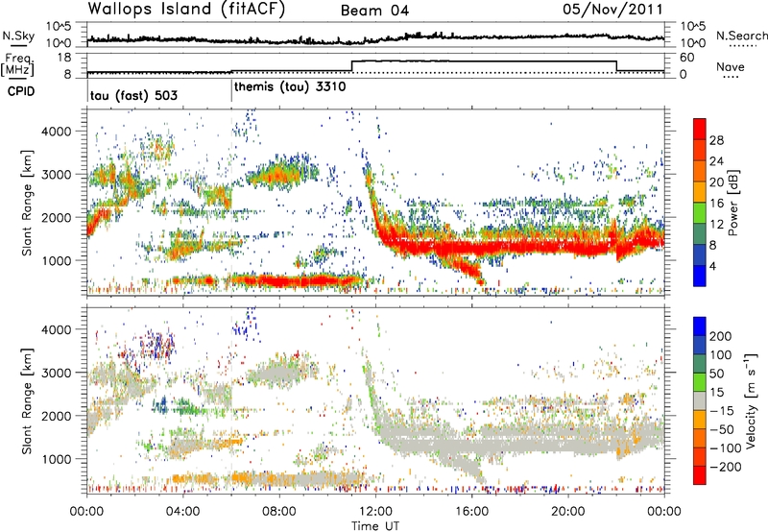Click the 20:00 time tick label
This screenshot has width=768, height=532.
coord(567,512)
